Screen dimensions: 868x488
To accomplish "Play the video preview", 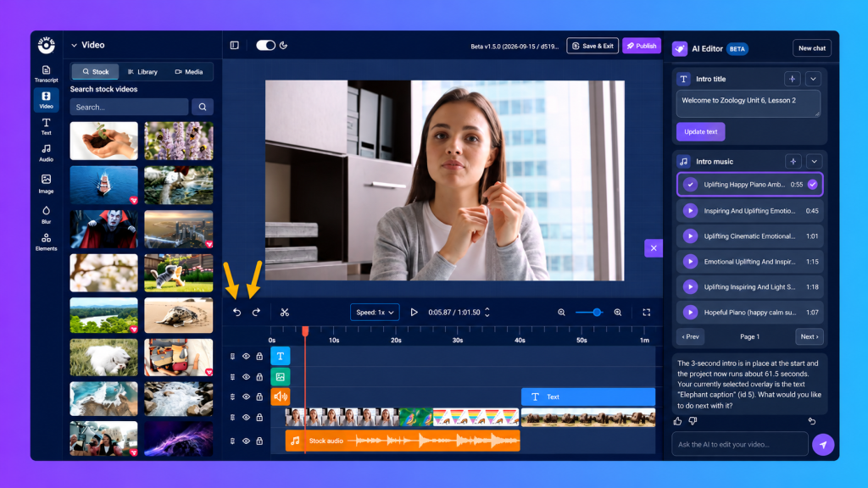I will 414,312.
